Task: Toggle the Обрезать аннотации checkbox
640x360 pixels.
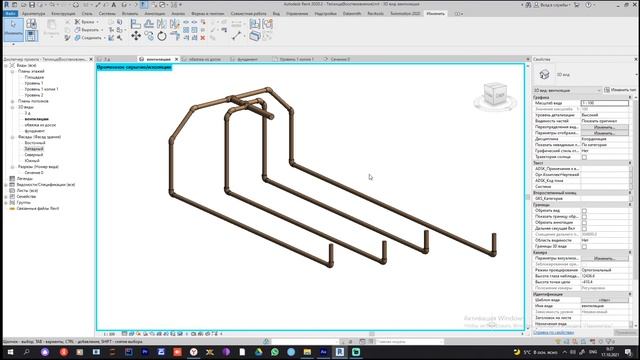Action: 584,222
